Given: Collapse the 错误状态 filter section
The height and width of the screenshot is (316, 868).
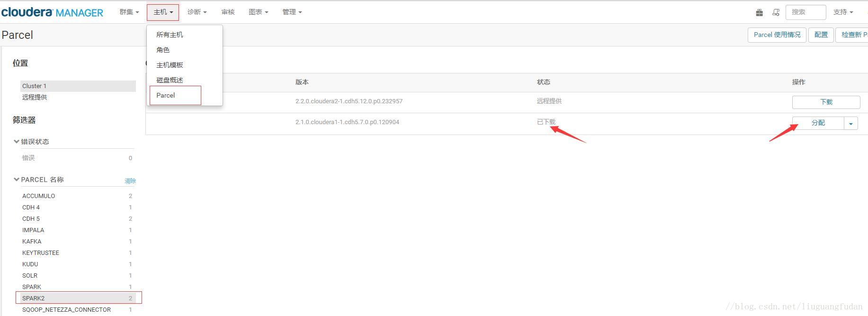Looking at the screenshot, I should tap(31, 142).
